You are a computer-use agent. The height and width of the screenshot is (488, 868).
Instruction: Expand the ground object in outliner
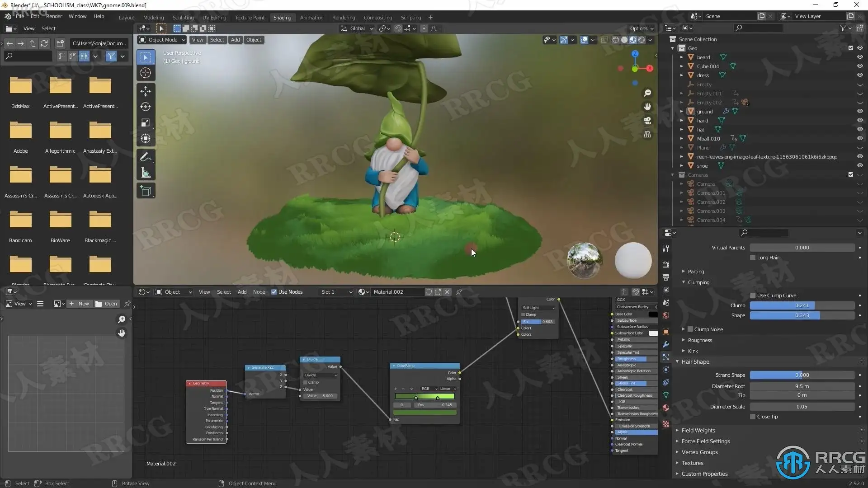click(x=682, y=112)
